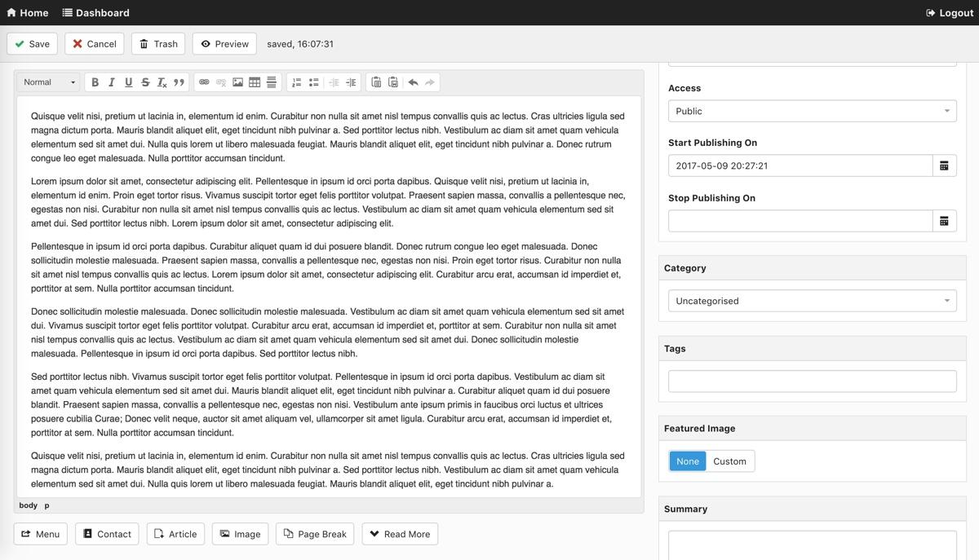Move the article to Trash
The height and width of the screenshot is (560, 979).
pyautogui.click(x=158, y=44)
